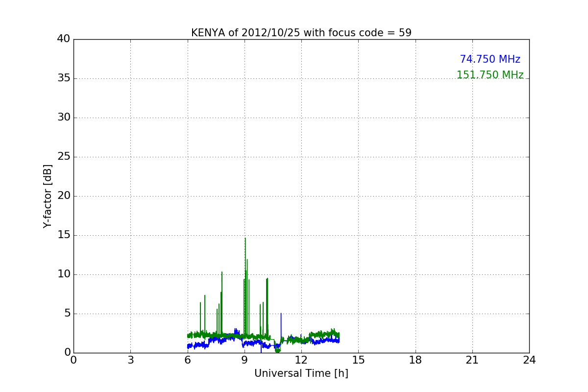Click the green spike peak near 7.8 h
Screen dimensions: 588x392
click(222, 272)
